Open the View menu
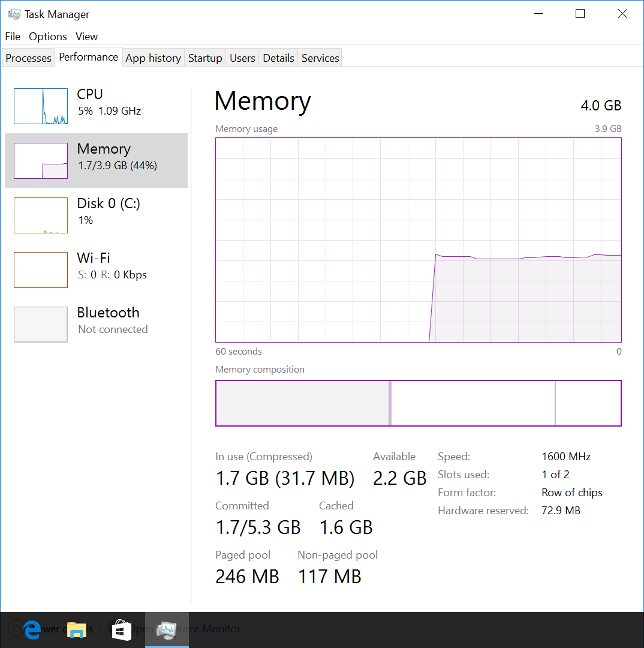Viewport: 644px width, 648px height. (86, 37)
